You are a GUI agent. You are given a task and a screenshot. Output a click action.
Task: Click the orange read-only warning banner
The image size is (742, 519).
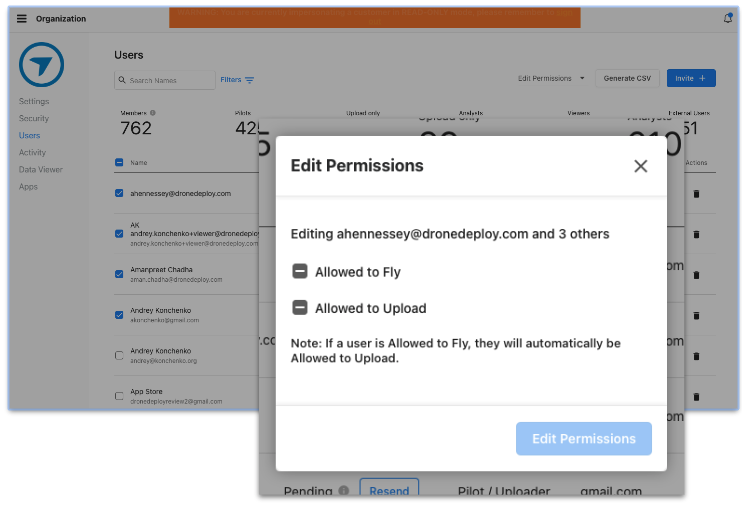coord(375,18)
